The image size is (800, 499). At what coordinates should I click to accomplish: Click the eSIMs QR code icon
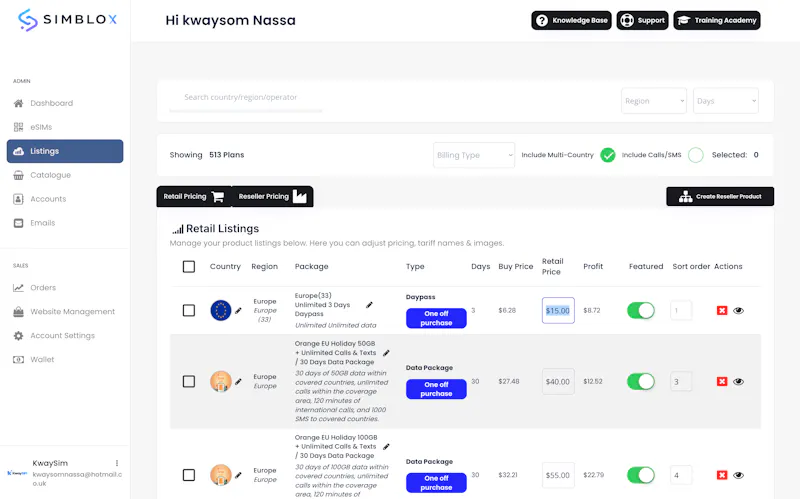point(18,127)
